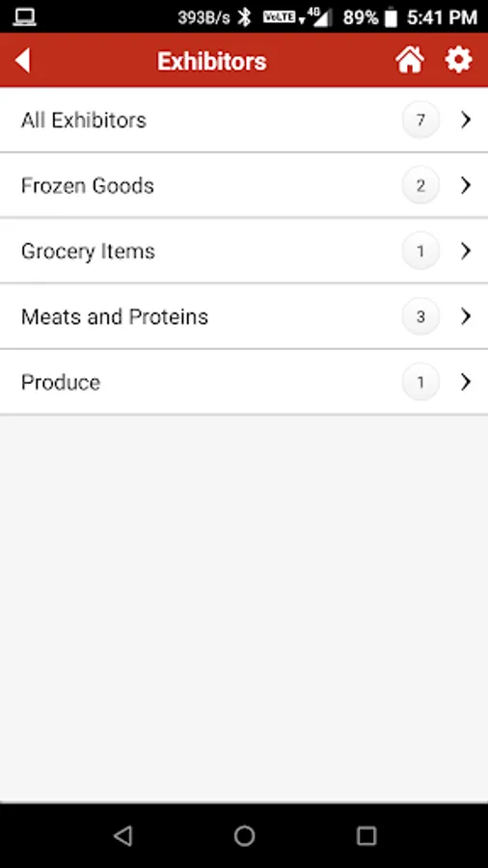The height and width of the screenshot is (868, 488).
Task: Open the Grocery Items category
Action: pos(244,251)
